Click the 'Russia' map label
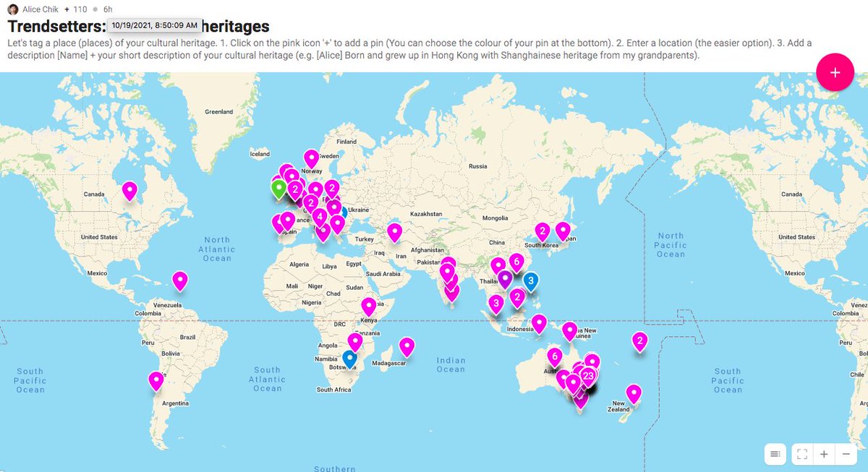 (x=478, y=166)
